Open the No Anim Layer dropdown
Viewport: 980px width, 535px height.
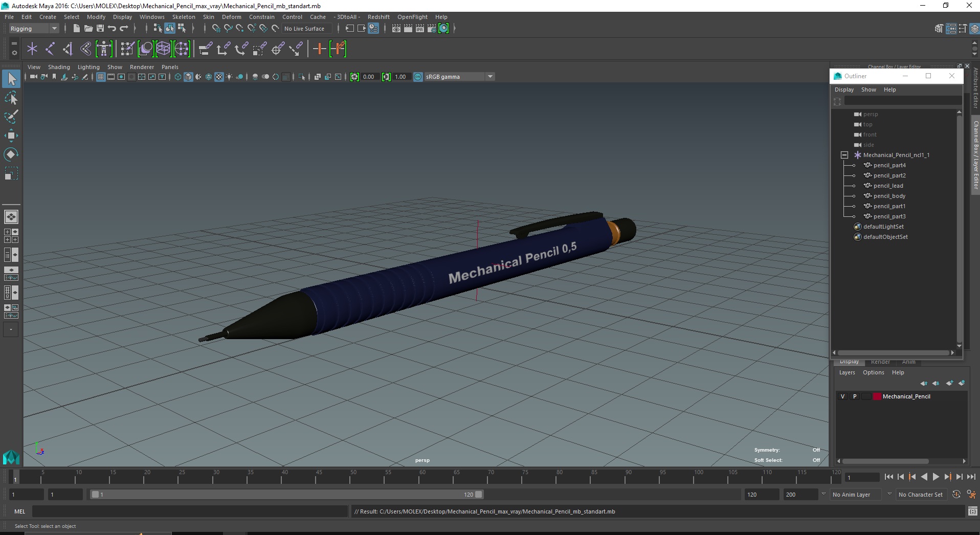[855, 495]
